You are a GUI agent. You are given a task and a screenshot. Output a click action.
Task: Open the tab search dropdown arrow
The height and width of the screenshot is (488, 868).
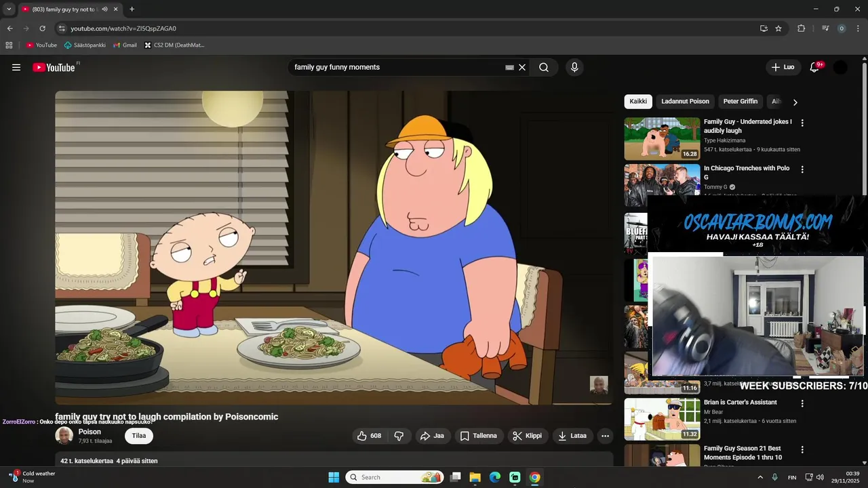(9, 9)
